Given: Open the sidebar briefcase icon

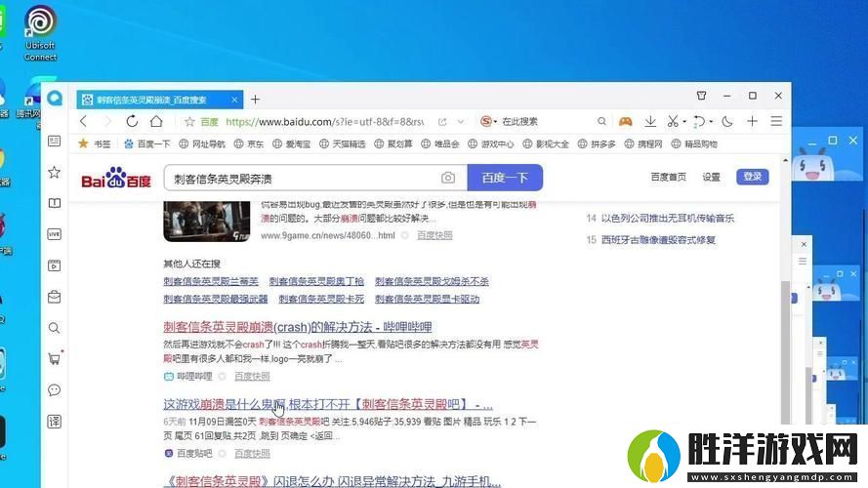Looking at the screenshot, I should tap(55, 297).
